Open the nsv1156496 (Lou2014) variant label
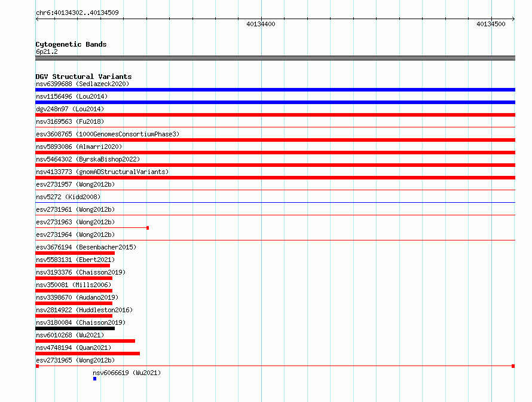 point(72,96)
